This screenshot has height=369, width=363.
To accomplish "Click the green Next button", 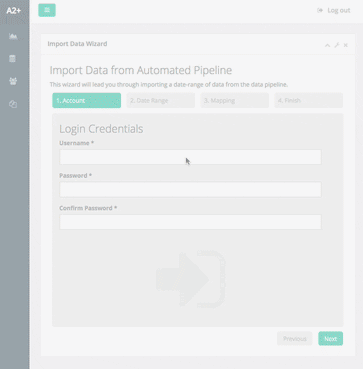I will point(331,339).
